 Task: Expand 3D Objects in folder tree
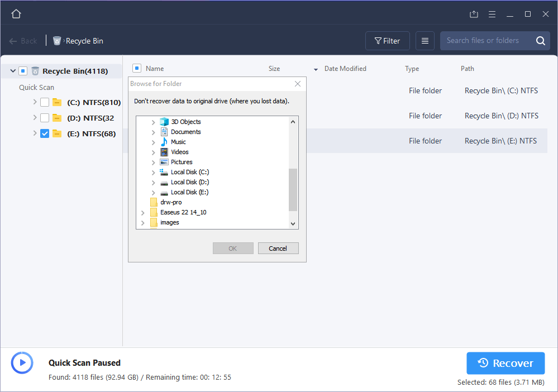[x=154, y=122]
